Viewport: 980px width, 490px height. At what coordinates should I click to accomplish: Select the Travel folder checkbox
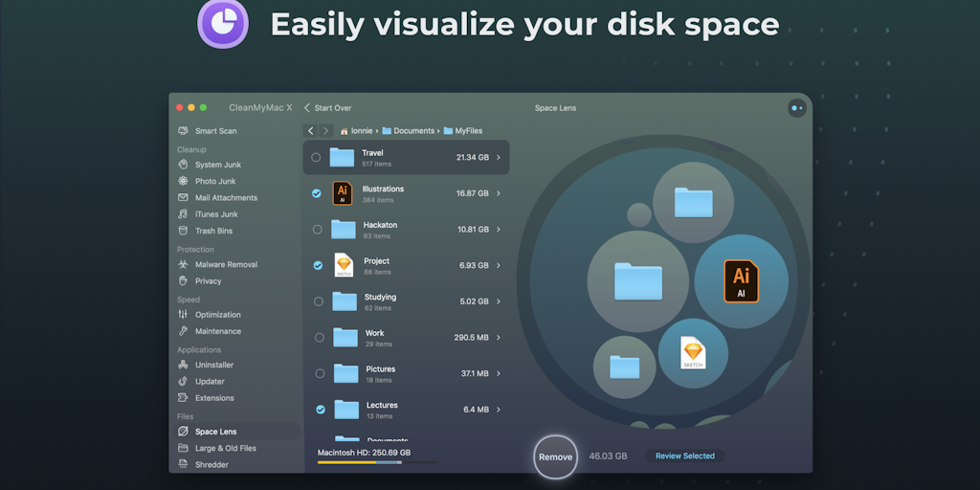pos(316,158)
